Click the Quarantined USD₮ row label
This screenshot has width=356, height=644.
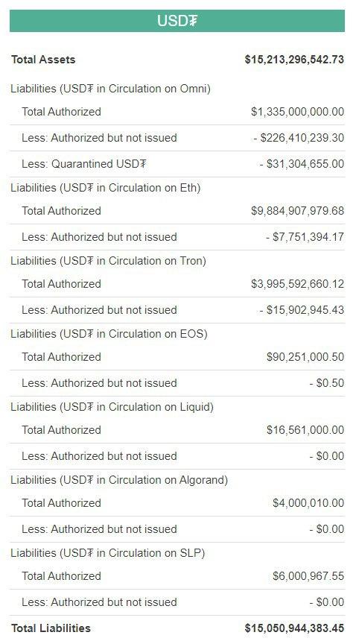84,164
